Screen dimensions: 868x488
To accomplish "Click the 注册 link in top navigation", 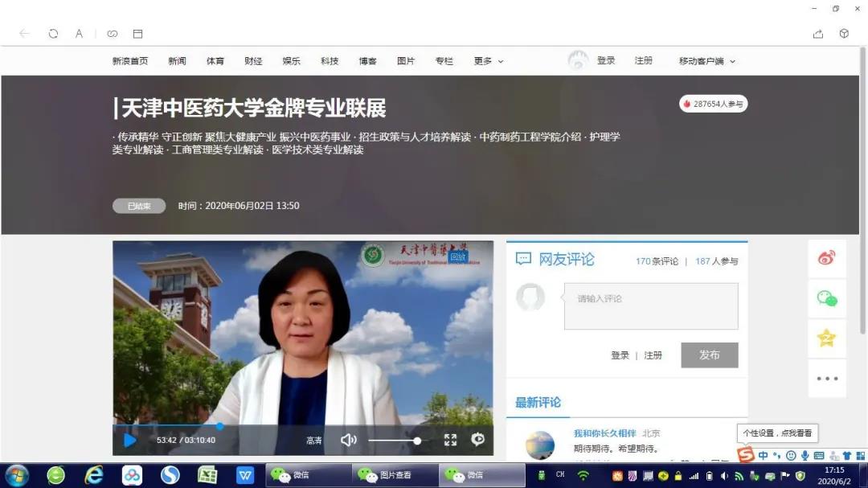I will (643, 61).
